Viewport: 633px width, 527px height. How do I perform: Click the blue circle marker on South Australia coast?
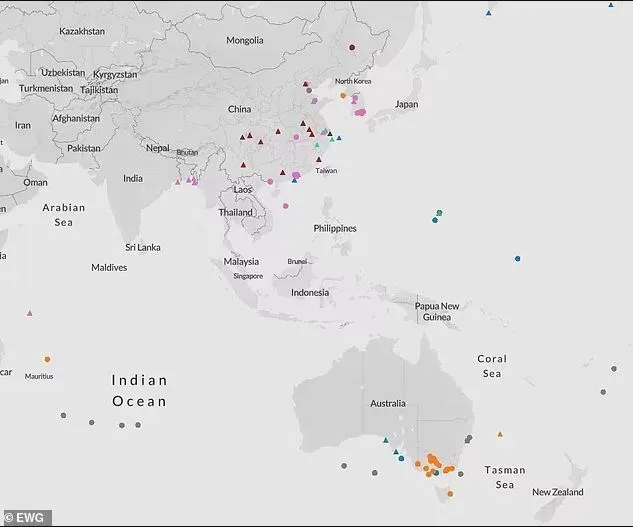click(x=401, y=458)
